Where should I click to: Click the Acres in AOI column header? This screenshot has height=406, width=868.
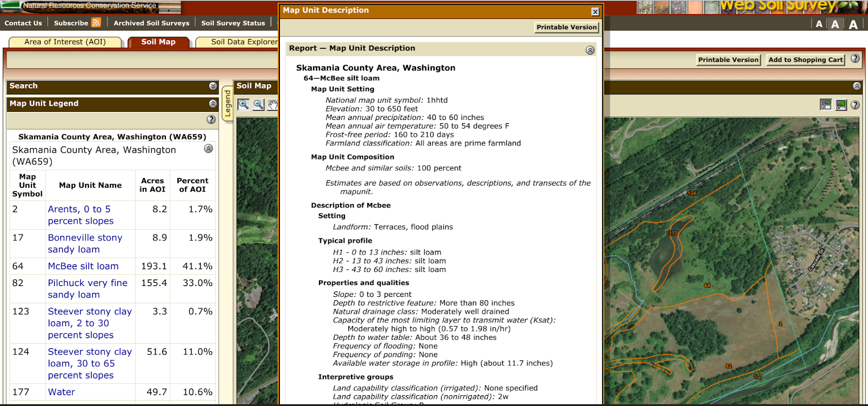[152, 185]
